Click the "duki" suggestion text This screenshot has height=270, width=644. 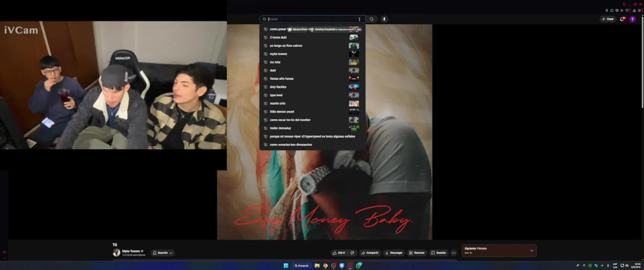(x=273, y=70)
